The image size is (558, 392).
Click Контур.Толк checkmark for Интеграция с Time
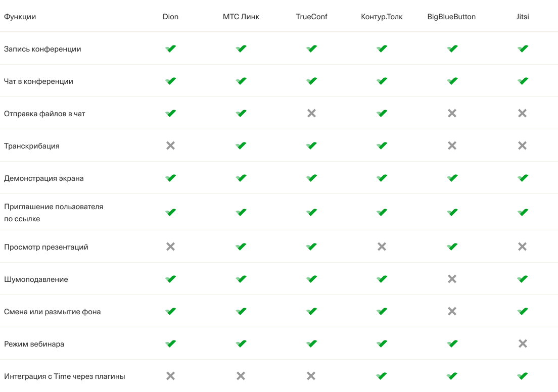[x=382, y=376]
